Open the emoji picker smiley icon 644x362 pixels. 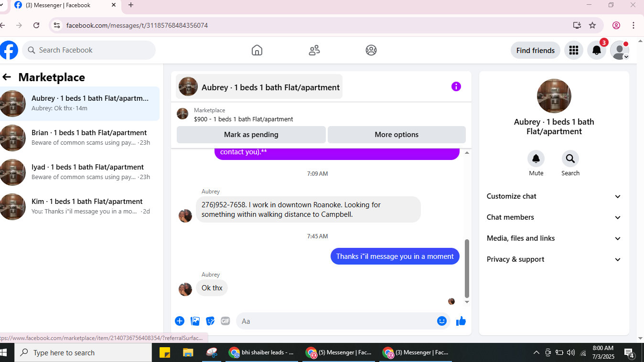(x=442, y=321)
